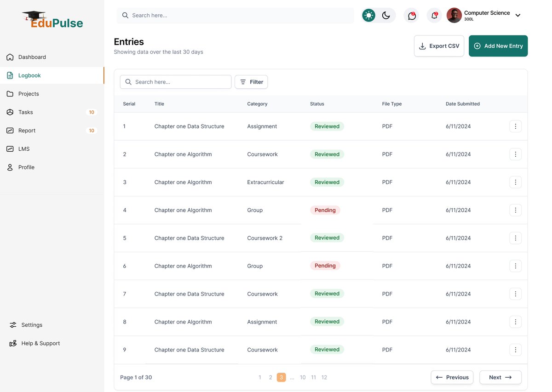
Task: Go to pagination page 10
Action: point(303,377)
